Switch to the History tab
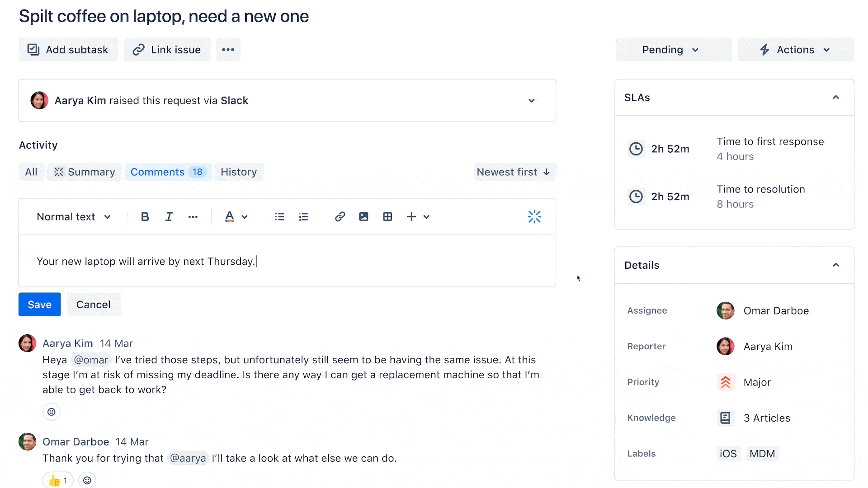Screen dimensions: 868x488 coord(238,172)
